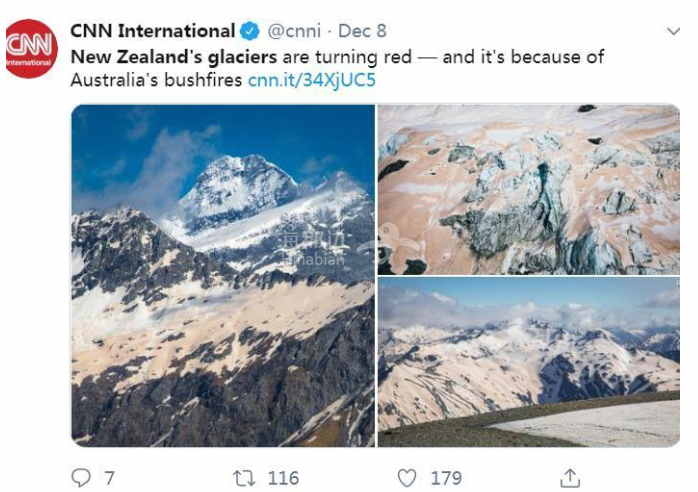698x492 pixels.
Task: Click the like count 179
Action: (446, 477)
